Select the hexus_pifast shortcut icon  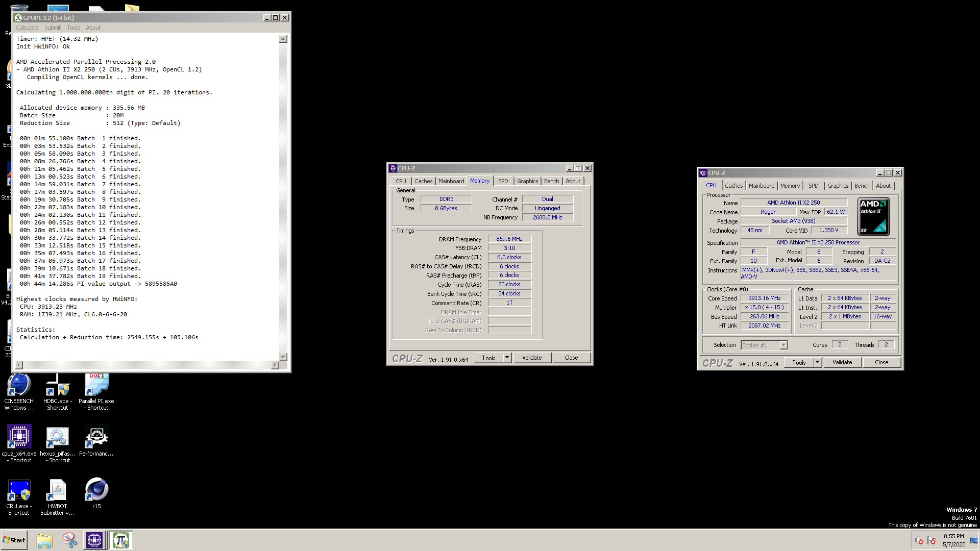57,444
